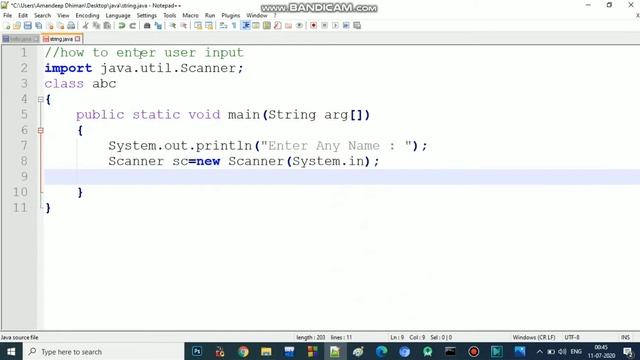Open the Edit menu
This screenshot has height=360, width=640.
[x=23, y=16]
